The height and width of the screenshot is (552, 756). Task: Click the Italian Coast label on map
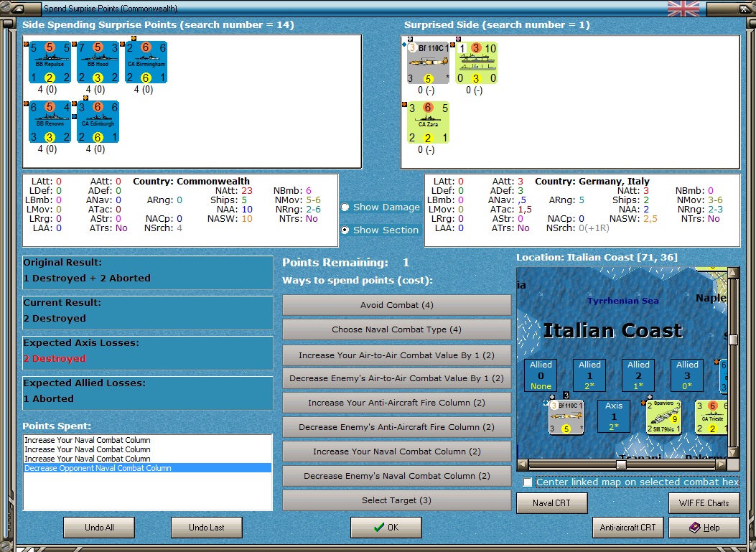(x=612, y=331)
